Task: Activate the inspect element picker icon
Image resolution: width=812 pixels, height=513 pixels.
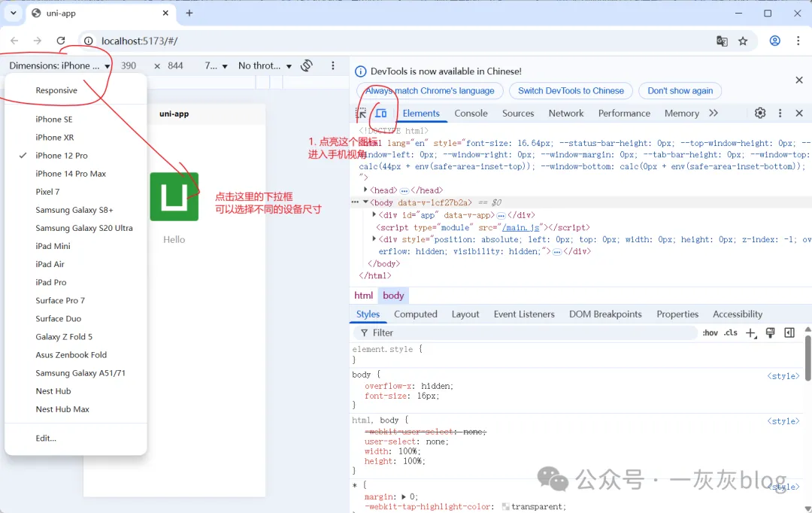Action: point(362,114)
